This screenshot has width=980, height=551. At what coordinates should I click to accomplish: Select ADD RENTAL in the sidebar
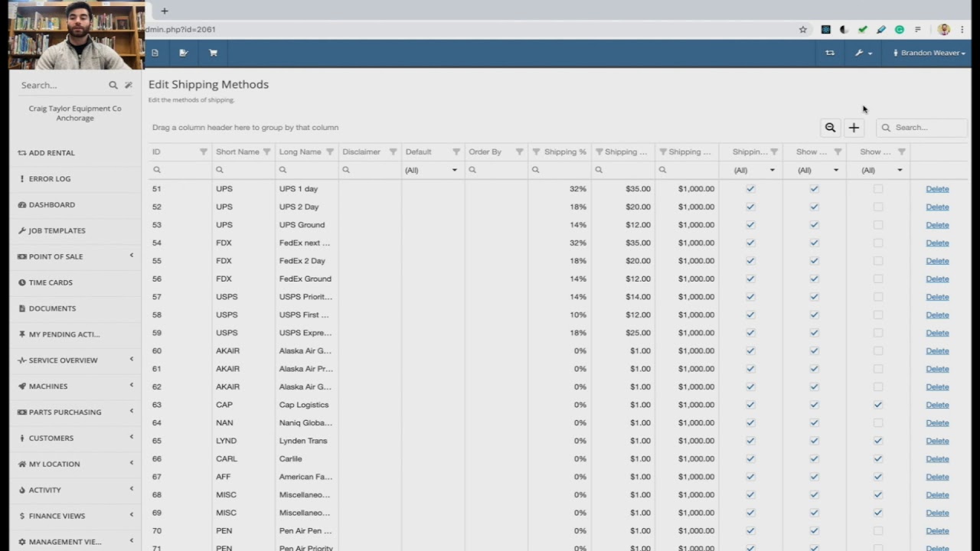coord(51,152)
